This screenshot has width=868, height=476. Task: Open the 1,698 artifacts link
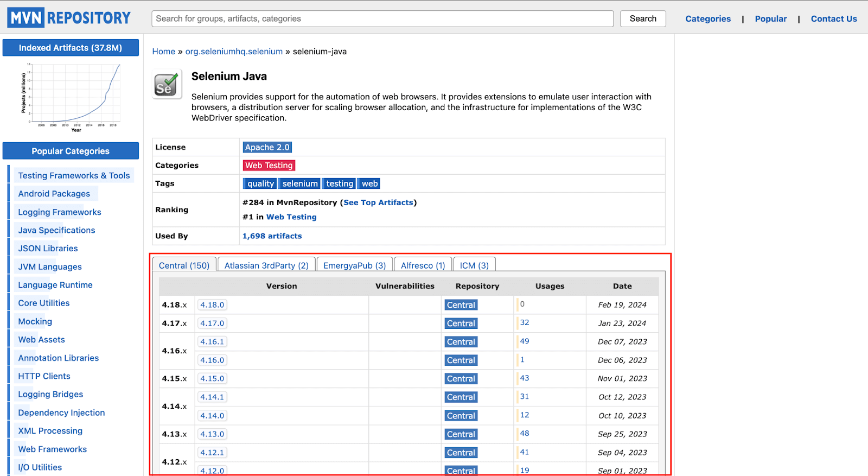coord(272,236)
